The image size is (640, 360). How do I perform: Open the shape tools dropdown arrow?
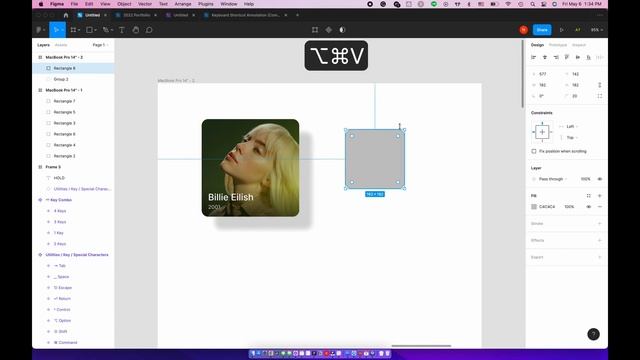coord(96,30)
